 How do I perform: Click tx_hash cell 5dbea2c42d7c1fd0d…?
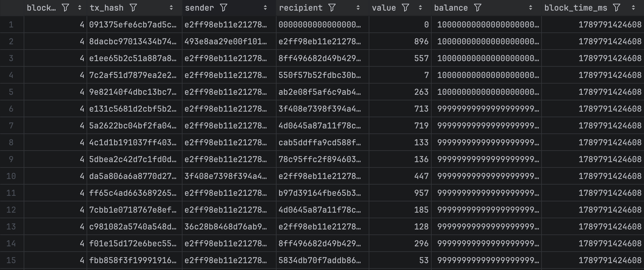[134, 159]
